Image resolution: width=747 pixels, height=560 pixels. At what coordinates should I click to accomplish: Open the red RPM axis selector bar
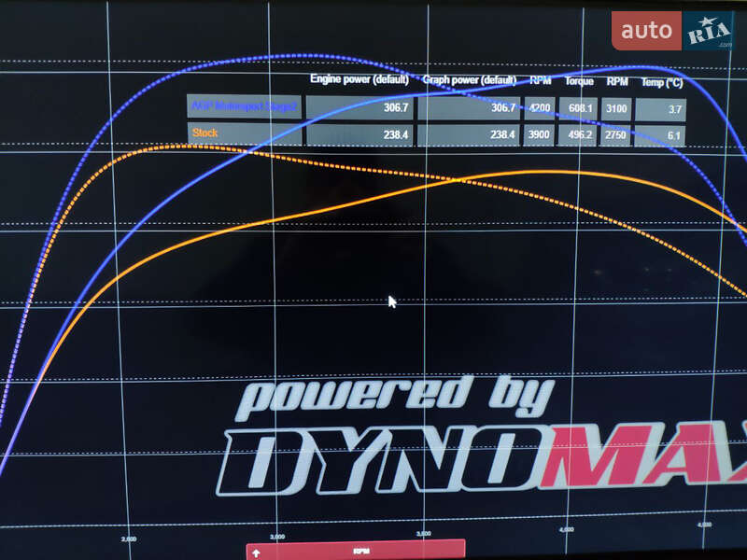point(359,551)
